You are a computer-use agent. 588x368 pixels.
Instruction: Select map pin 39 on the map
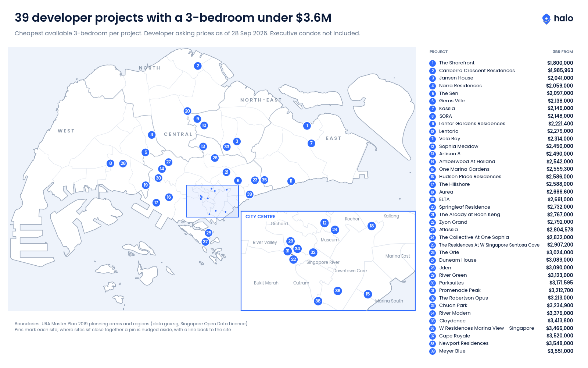pos(250,194)
